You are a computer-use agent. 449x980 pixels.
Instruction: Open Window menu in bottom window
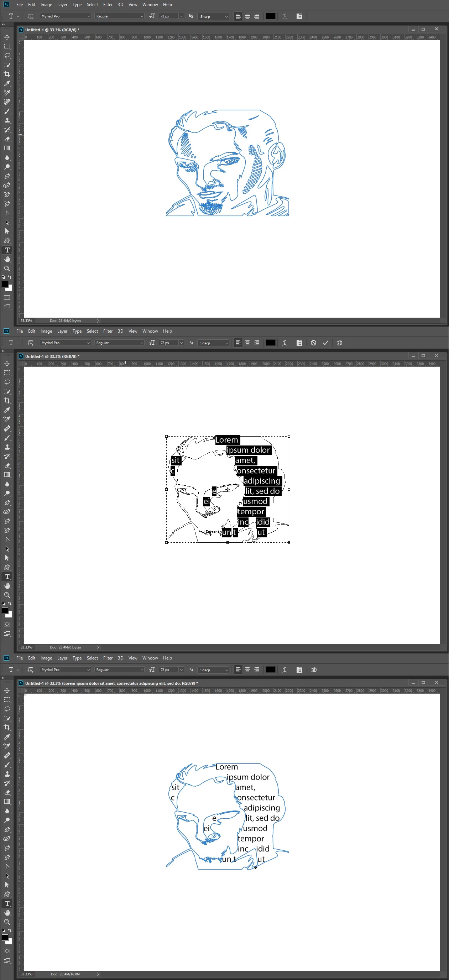pyautogui.click(x=150, y=658)
